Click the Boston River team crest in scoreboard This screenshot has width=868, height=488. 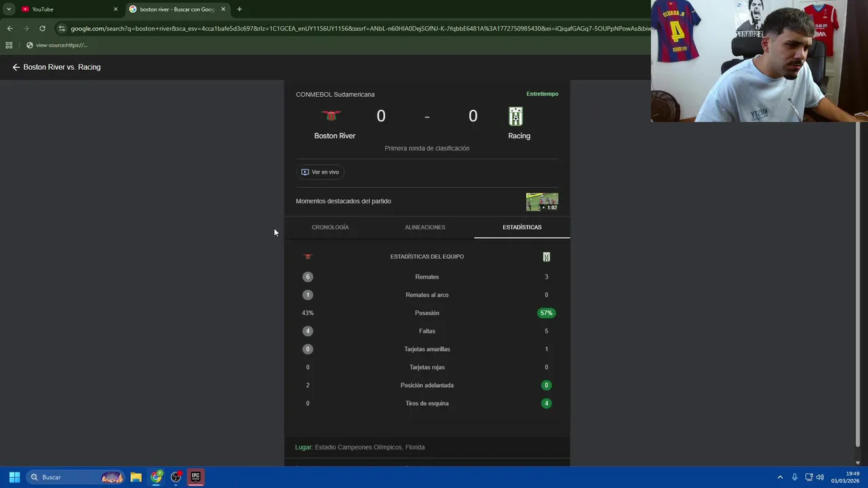pos(332,116)
